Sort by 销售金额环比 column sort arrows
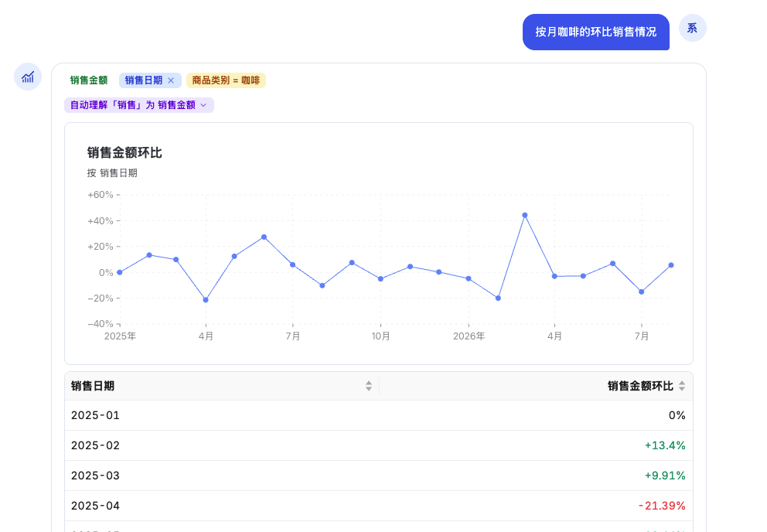This screenshot has height=532, width=767. tap(682, 386)
